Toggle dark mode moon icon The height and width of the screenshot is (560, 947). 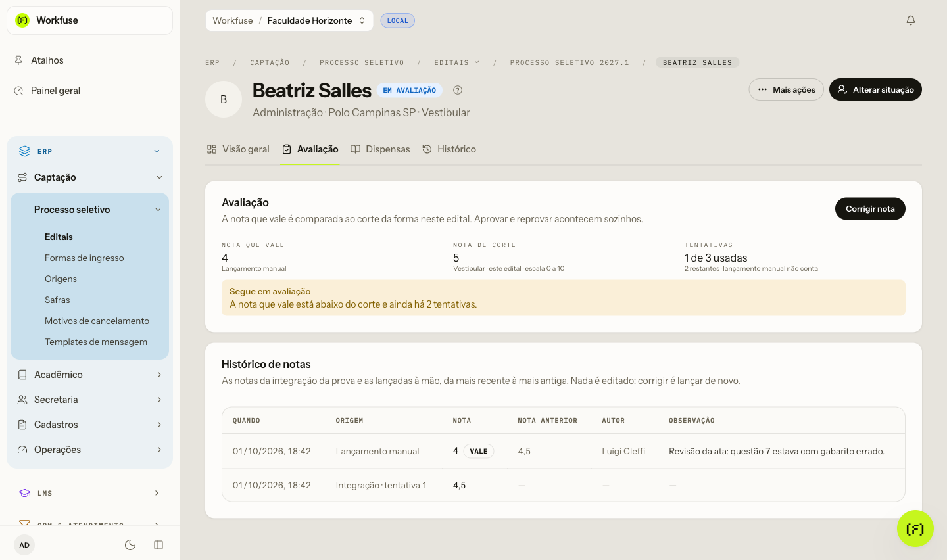click(x=130, y=545)
